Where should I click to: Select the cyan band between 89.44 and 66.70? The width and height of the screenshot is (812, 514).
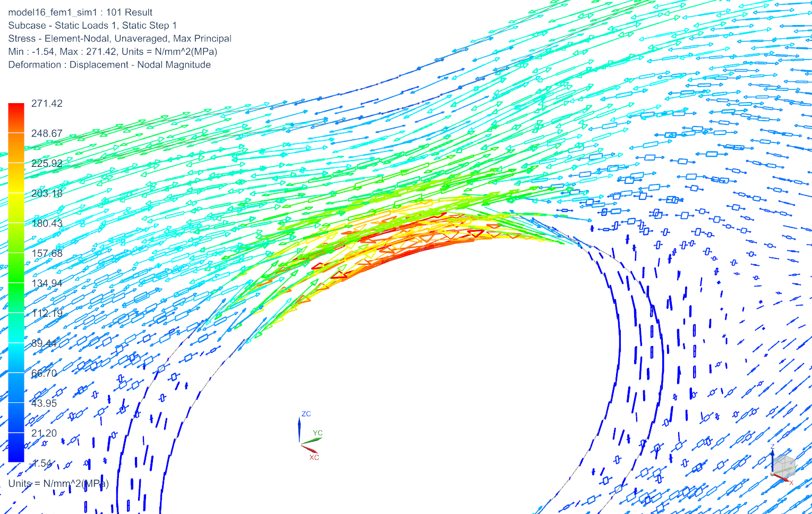tap(16, 358)
